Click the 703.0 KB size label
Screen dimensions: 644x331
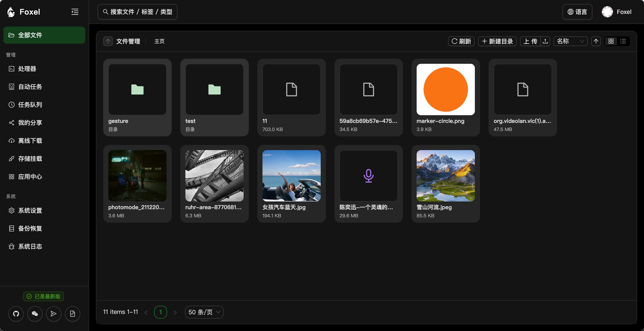tap(273, 129)
